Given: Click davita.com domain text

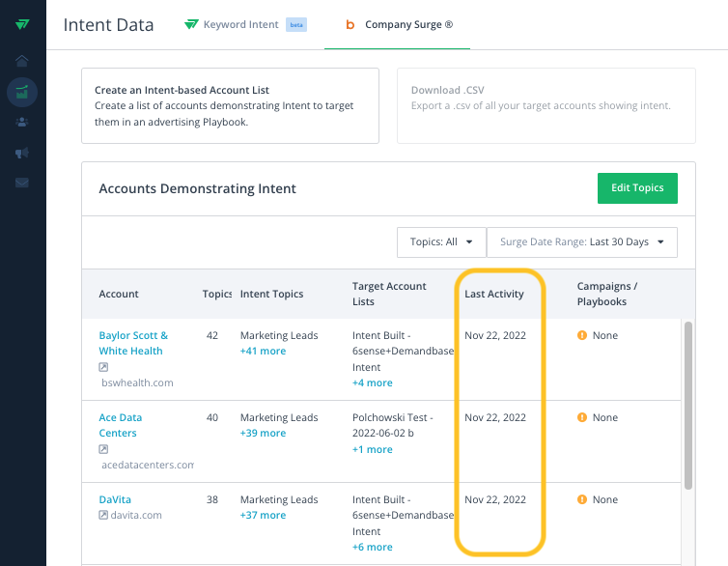Looking at the screenshot, I should tap(136, 516).
